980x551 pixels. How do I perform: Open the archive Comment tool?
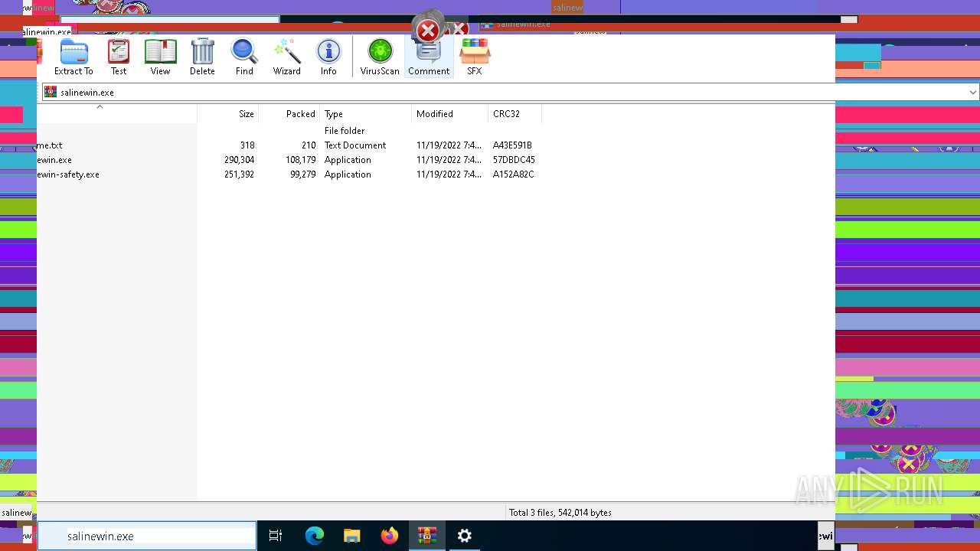point(429,57)
